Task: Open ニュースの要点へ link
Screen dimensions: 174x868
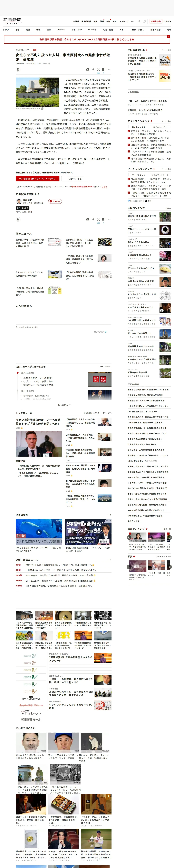Action: coord(104,367)
